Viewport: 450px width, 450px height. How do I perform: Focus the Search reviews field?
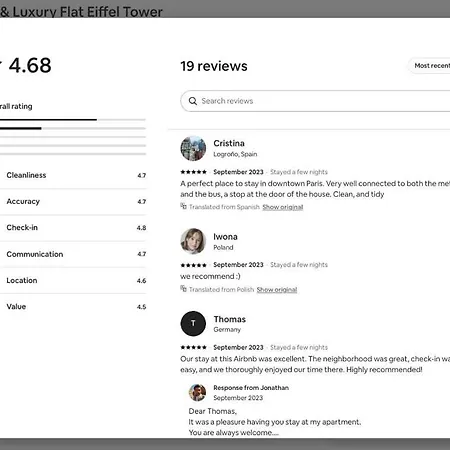315,101
